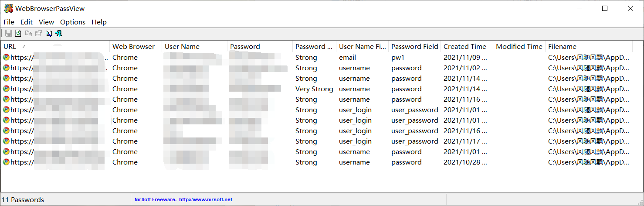Sort by the Created Time column header
Image resolution: width=644 pixels, height=206 pixels.
tap(467, 46)
